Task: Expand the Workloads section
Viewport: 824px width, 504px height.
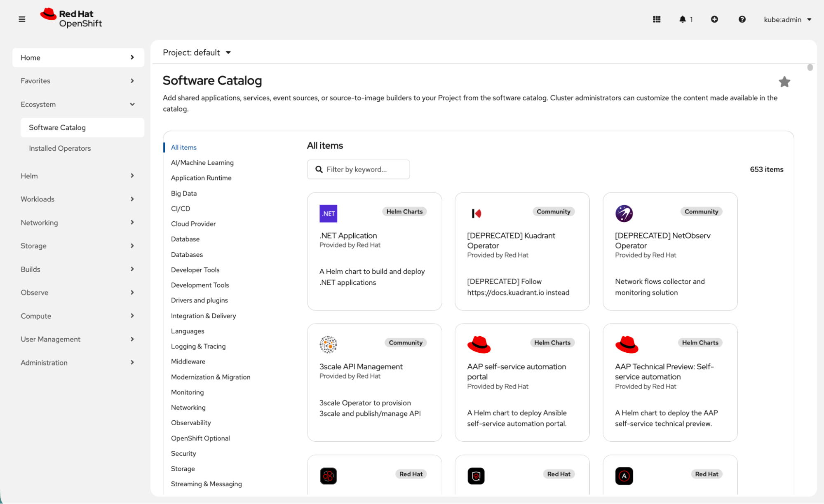Action: [x=38, y=199]
